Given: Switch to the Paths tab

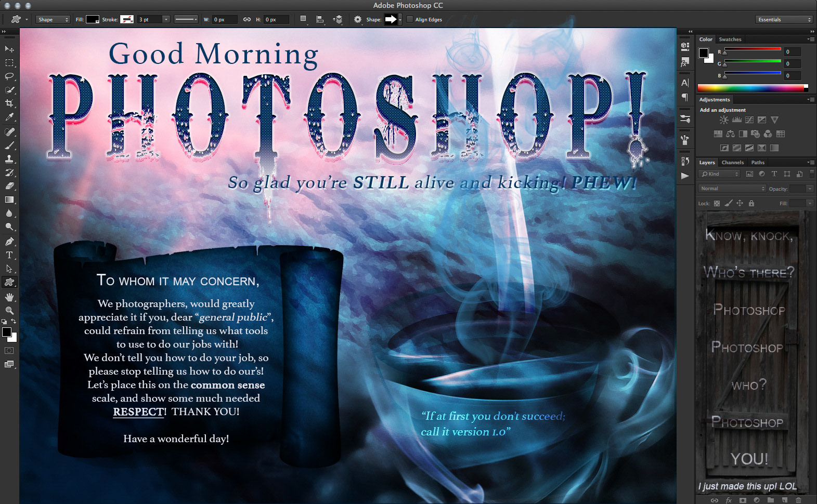Looking at the screenshot, I should pos(758,163).
